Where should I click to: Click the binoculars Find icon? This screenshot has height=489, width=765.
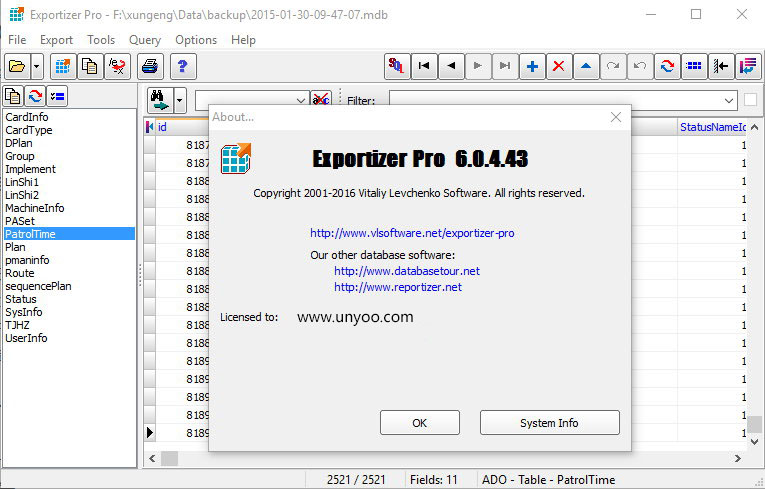[160, 101]
